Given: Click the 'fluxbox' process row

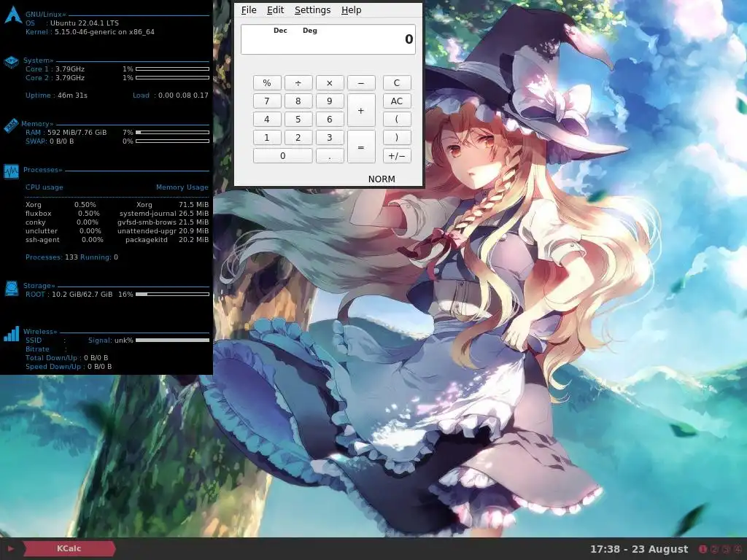Looking at the screenshot, I should (x=63, y=214).
